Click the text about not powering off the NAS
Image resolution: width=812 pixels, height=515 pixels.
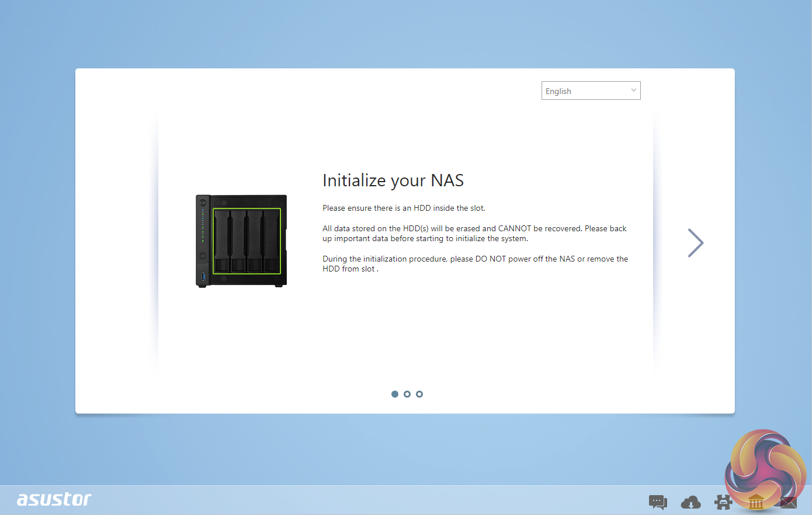[475, 264]
